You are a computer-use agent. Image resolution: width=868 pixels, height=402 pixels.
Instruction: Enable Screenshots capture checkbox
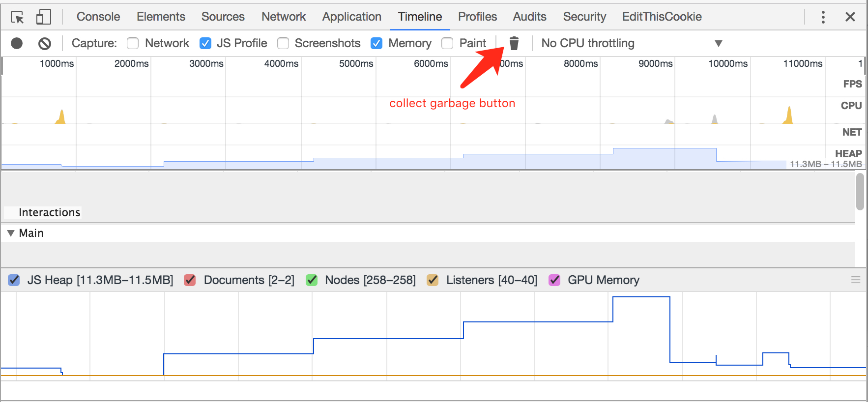[283, 44]
